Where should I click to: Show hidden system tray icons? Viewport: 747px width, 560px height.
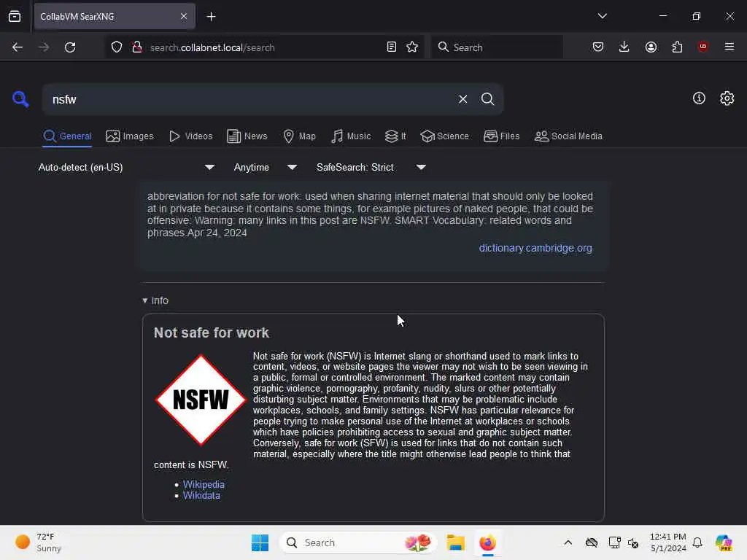click(568, 542)
